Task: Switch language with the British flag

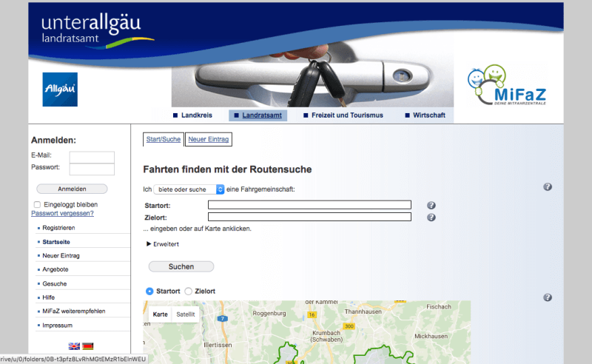Action: click(74, 346)
